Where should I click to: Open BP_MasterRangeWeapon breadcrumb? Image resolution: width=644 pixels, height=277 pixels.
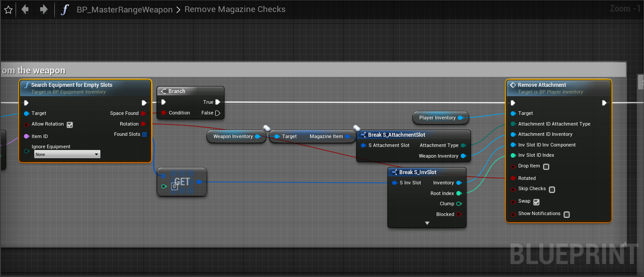point(124,9)
